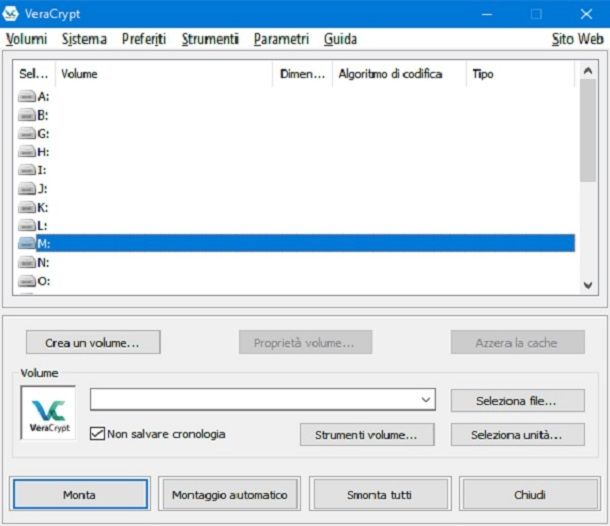Viewport: 610px width, 526px height.
Task: Click the drive icon for I:
Action: [27, 170]
